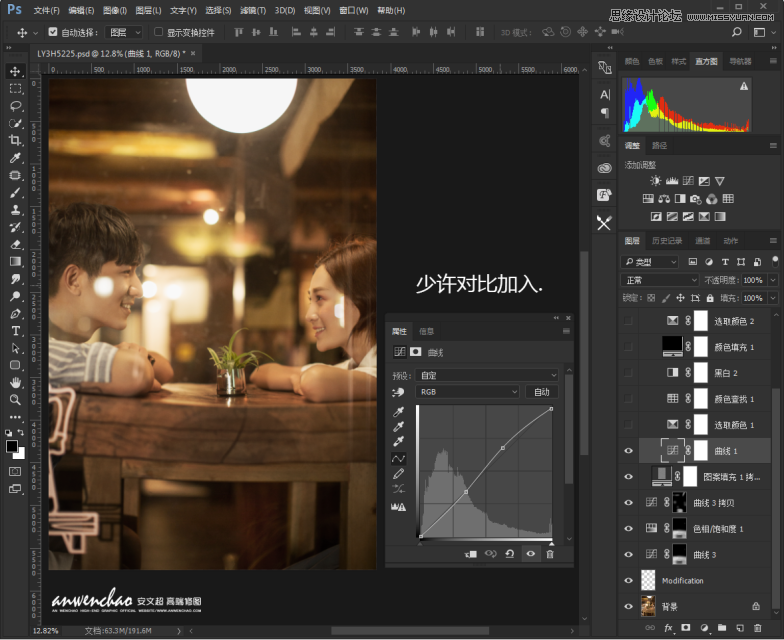Open the 正常 blend mode dropdown
784x640 pixels.
pos(660,280)
